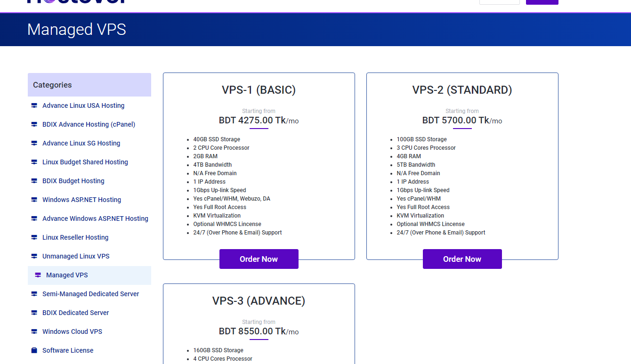This screenshot has height=364, width=631.
Task: Open Advance Linux SG Hosting category
Action: coord(81,143)
